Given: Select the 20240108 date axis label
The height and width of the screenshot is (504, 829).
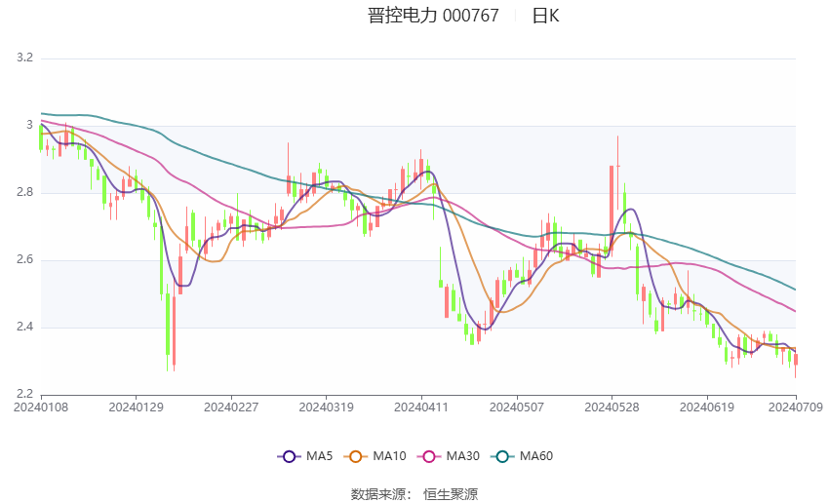Looking at the screenshot, I should 41,407.
